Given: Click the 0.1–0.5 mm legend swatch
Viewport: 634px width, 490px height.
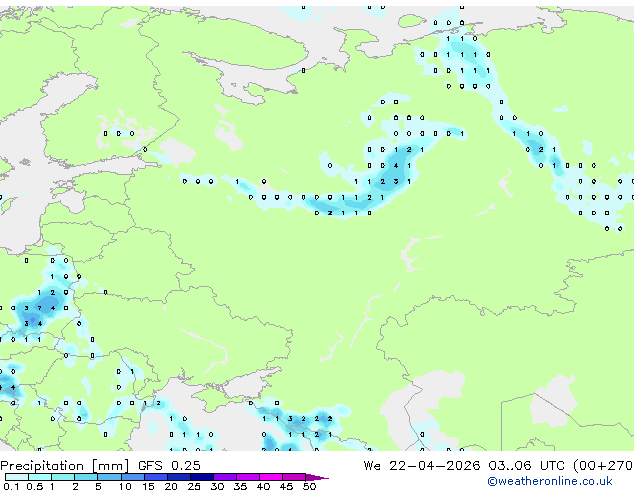Looking at the screenshot, I should pyautogui.click(x=17, y=477).
